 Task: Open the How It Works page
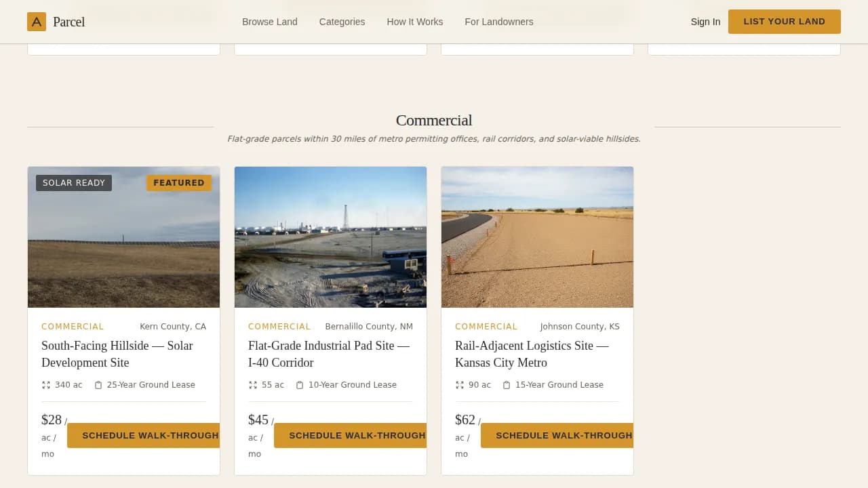pyautogui.click(x=414, y=22)
